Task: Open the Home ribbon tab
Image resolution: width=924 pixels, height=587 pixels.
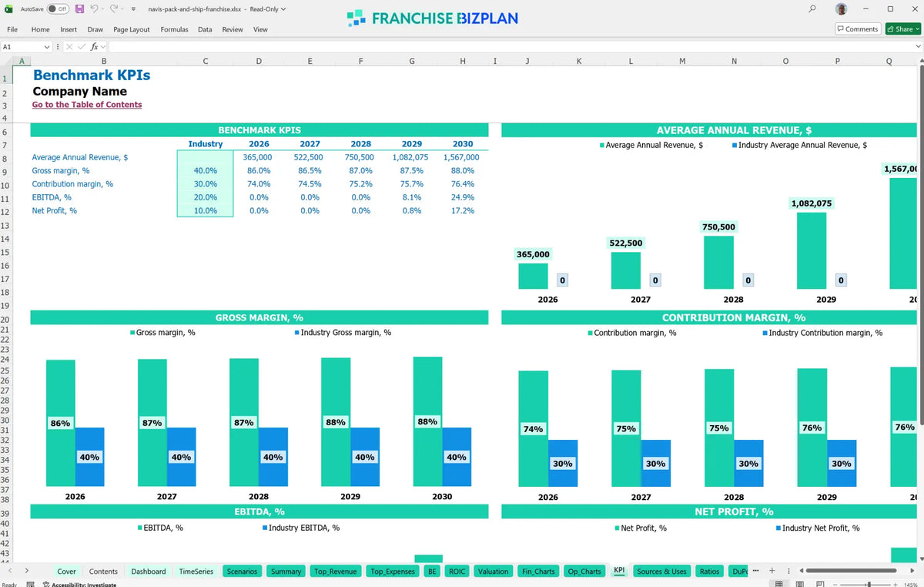Action: (x=41, y=29)
